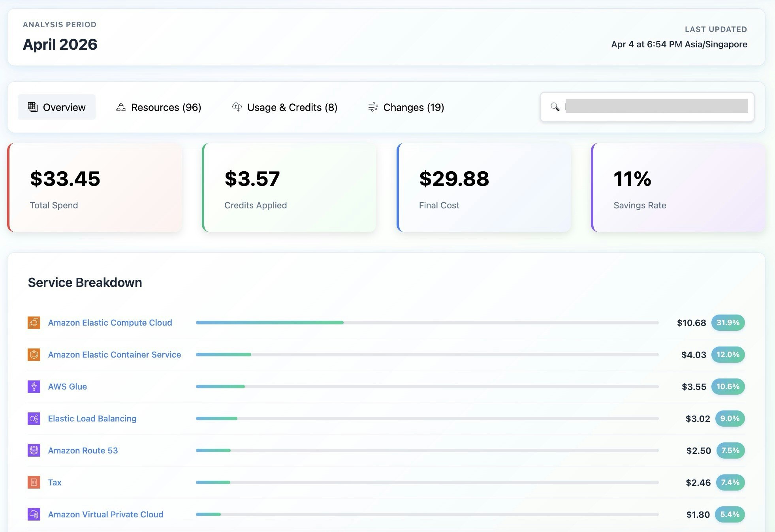This screenshot has height=532, width=775.
Task: Click the Amazon Route 53 shield icon
Action: coord(34,450)
